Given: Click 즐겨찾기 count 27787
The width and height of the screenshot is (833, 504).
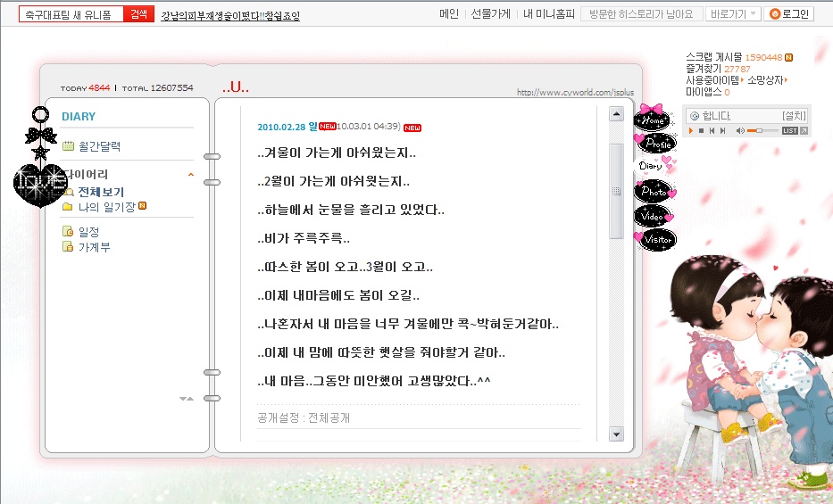Looking at the screenshot, I should (737, 69).
